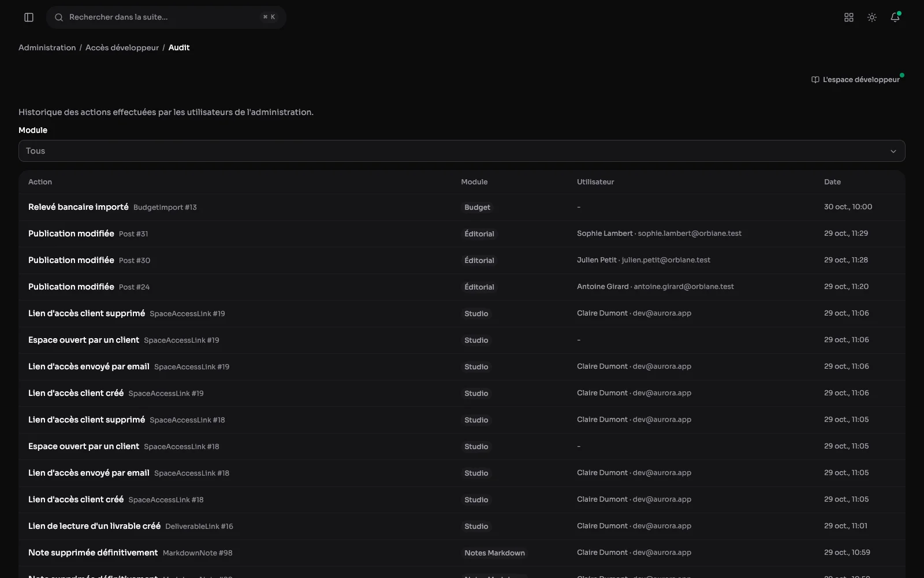The height and width of the screenshot is (578, 924).
Task: Open the apps grid icon
Action: pos(849,17)
